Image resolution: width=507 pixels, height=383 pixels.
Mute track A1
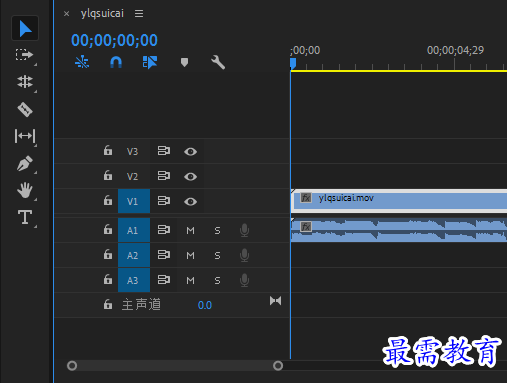click(x=190, y=230)
